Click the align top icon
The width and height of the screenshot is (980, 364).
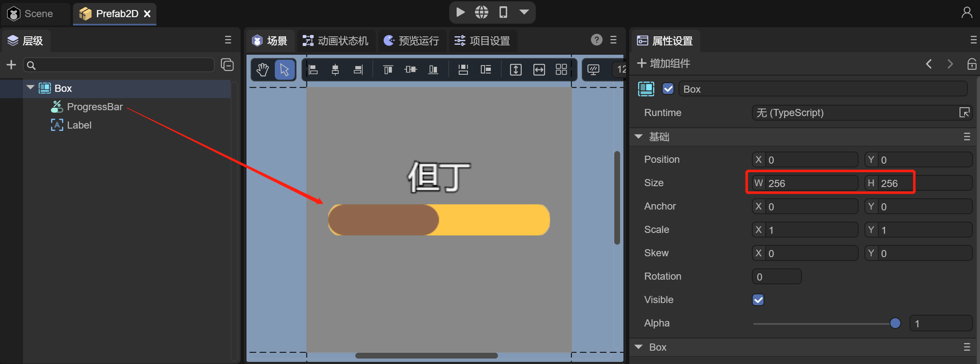(x=388, y=70)
